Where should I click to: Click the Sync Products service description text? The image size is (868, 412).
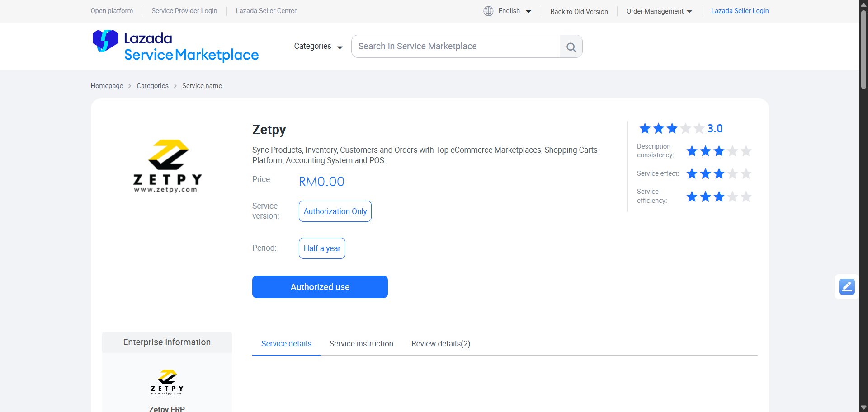425,155
